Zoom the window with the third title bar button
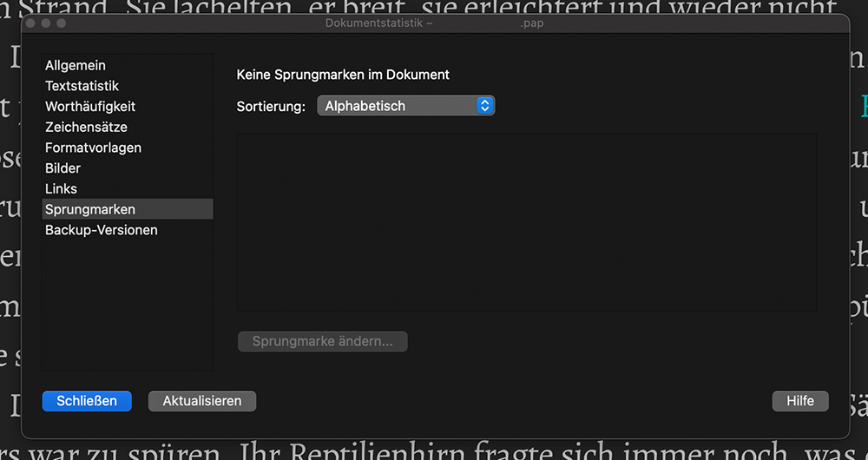Image resolution: width=868 pixels, height=460 pixels. click(62, 23)
